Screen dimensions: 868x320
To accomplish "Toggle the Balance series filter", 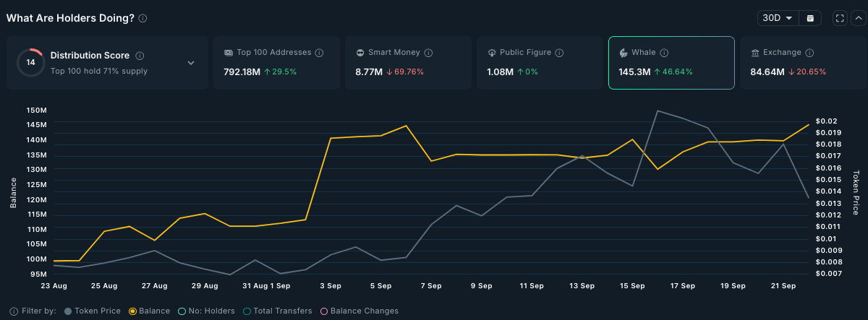I will coord(150,311).
